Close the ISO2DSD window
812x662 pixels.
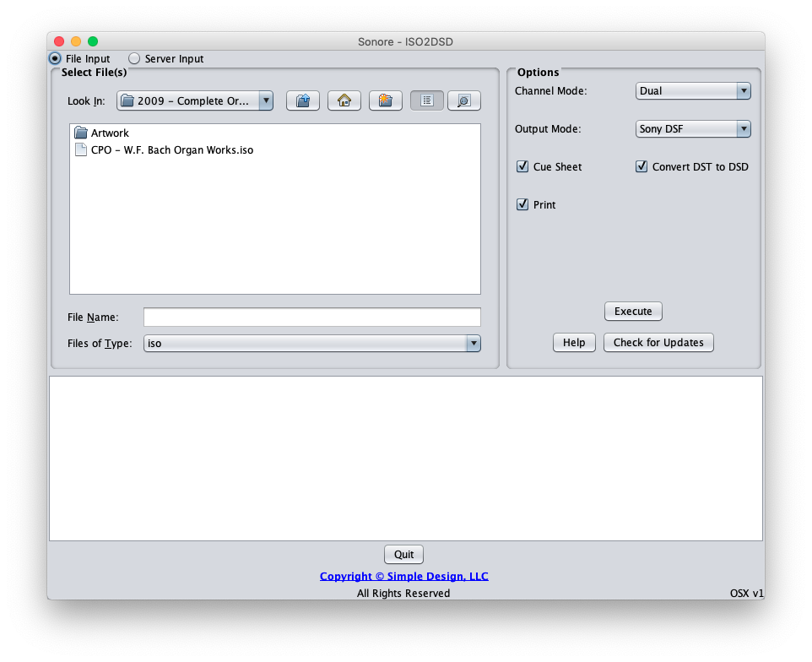click(x=59, y=41)
